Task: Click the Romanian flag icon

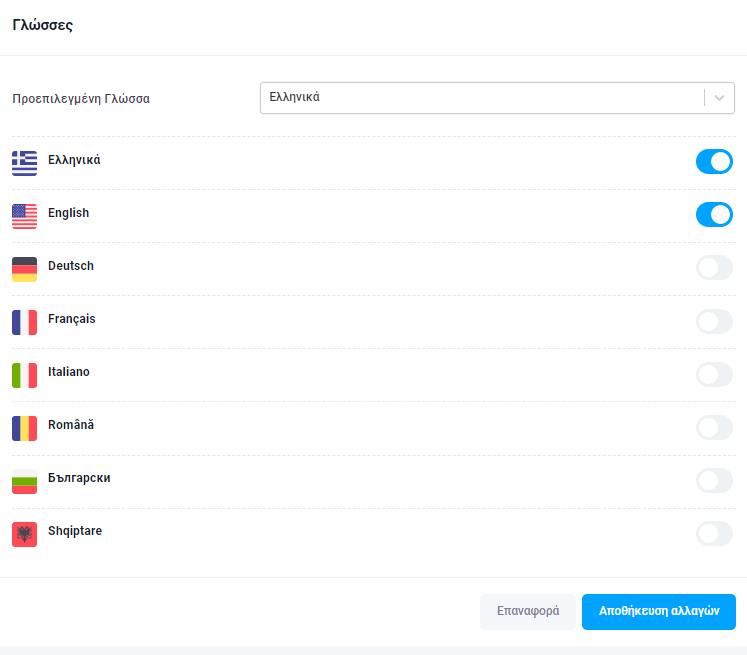Action: click(24, 428)
